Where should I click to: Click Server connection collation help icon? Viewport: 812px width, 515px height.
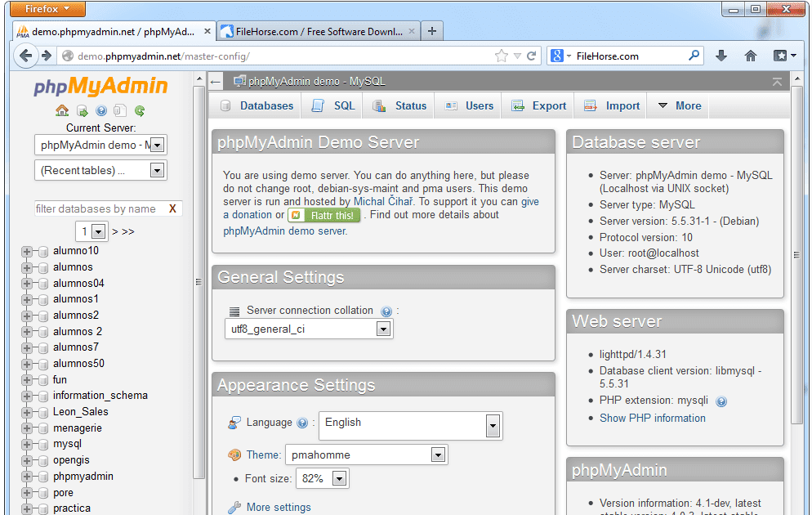[x=386, y=311]
